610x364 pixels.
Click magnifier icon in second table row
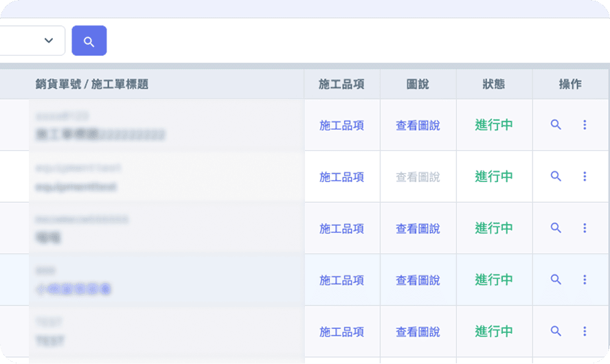coord(556,177)
